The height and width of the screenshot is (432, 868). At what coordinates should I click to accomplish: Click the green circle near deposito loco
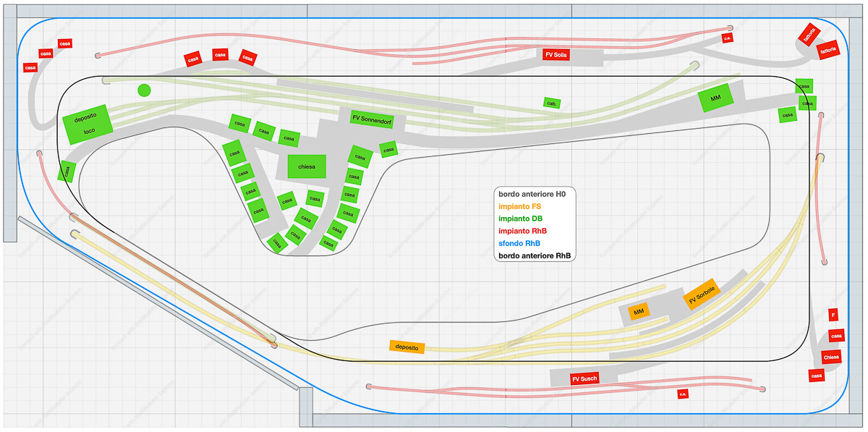tap(144, 90)
